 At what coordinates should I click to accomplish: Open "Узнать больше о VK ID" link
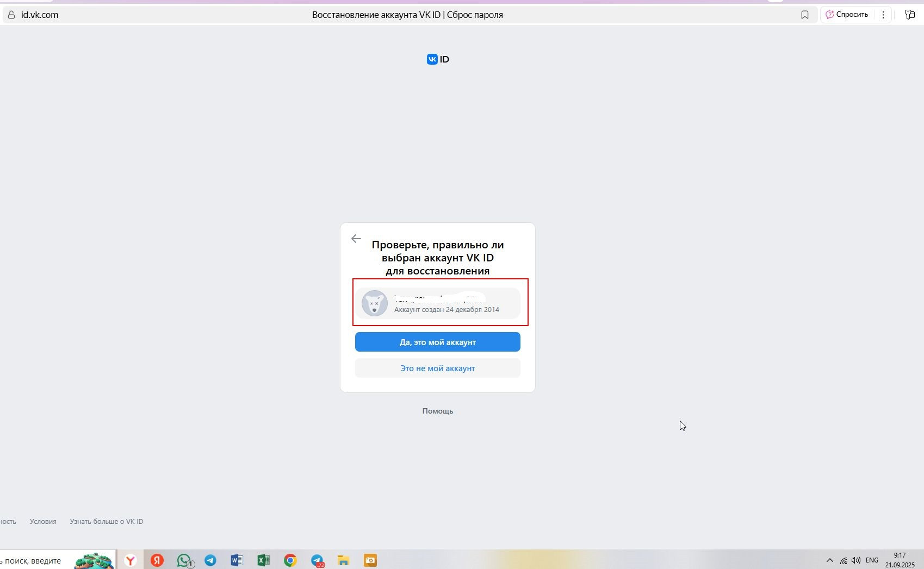107,522
